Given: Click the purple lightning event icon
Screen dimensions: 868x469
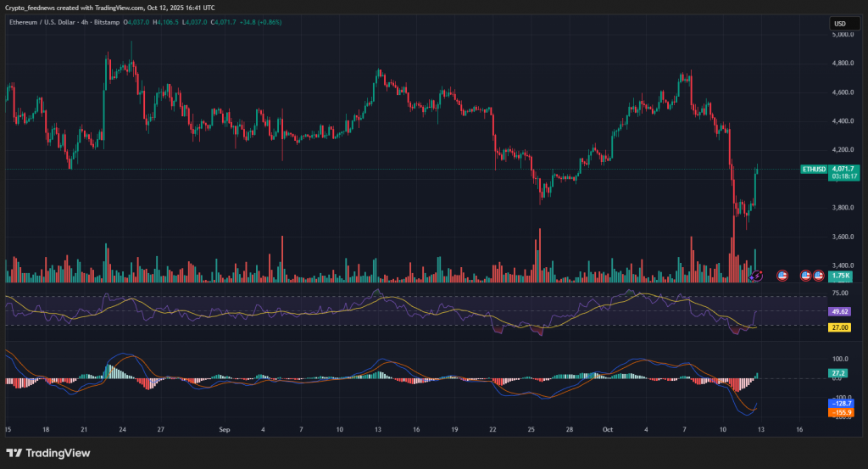Looking at the screenshot, I should pyautogui.click(x=756, y=275).
